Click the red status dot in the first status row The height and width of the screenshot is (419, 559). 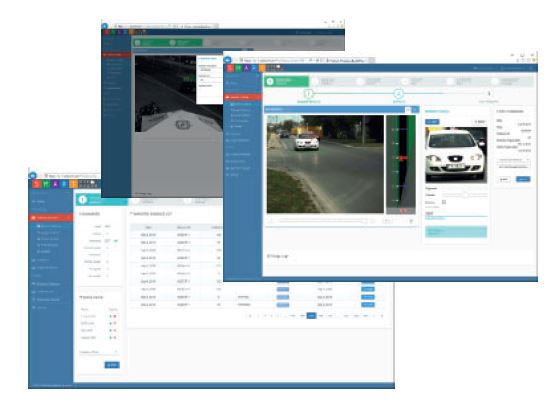(x=115, y=316)
